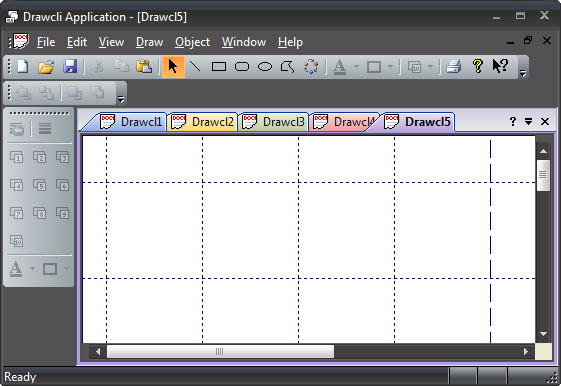
Task: Open the View menu
Action: 111,42
